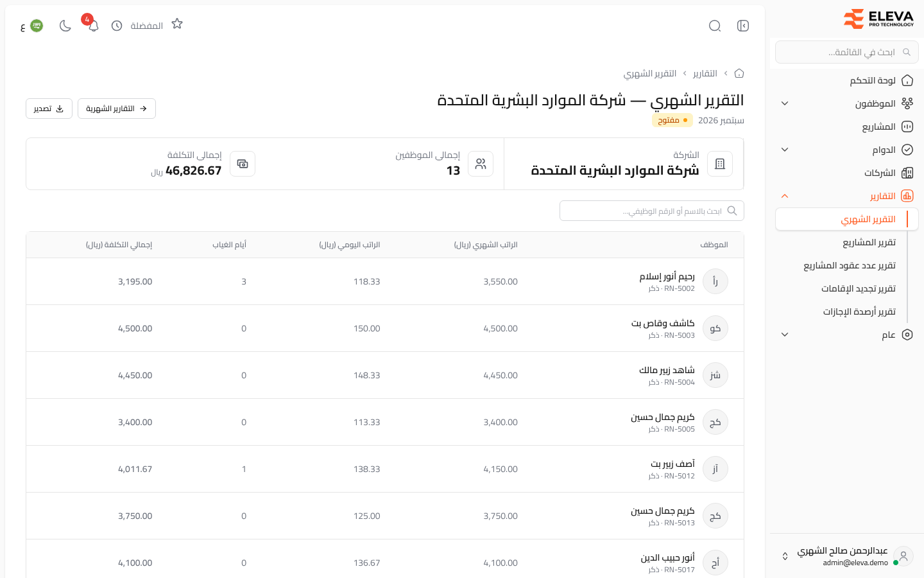Screen dimensions: 924x578
Task: Click the total cost money icon
Action: pos(243,164)
